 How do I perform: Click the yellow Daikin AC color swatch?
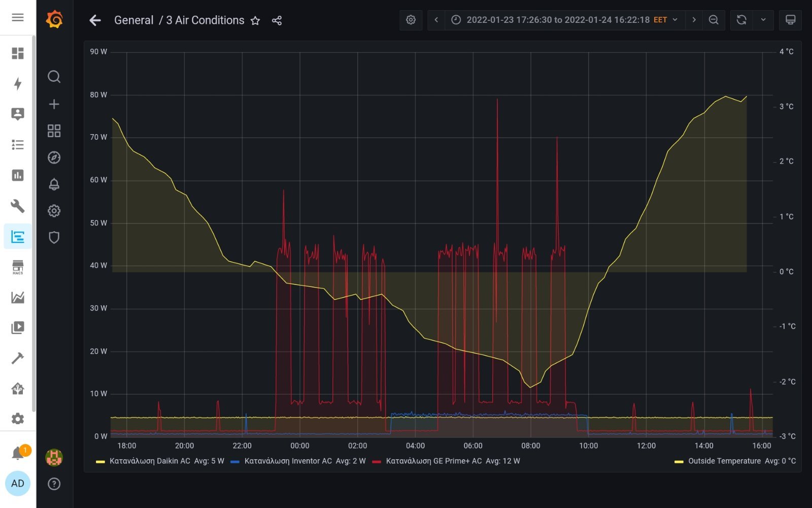tap(100, 462)
